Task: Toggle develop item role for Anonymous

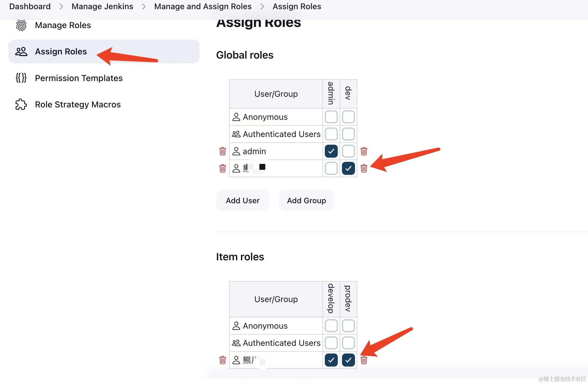Action: (x=331, y=326)
